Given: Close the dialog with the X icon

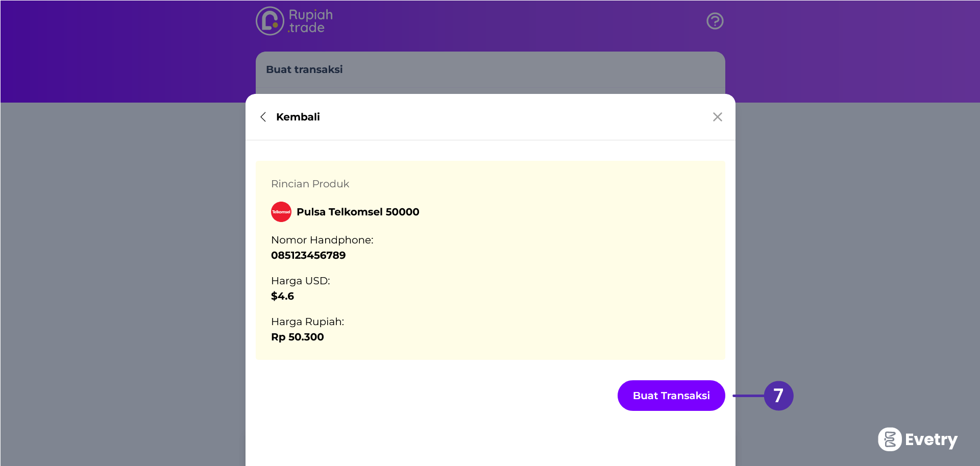Looking at the screenshot, I should tap(717, 117).
